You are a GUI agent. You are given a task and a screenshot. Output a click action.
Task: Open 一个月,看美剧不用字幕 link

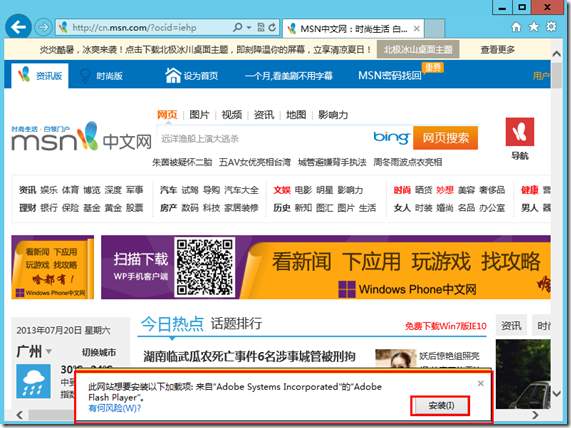pyautogui.click(x=289, y=76)
